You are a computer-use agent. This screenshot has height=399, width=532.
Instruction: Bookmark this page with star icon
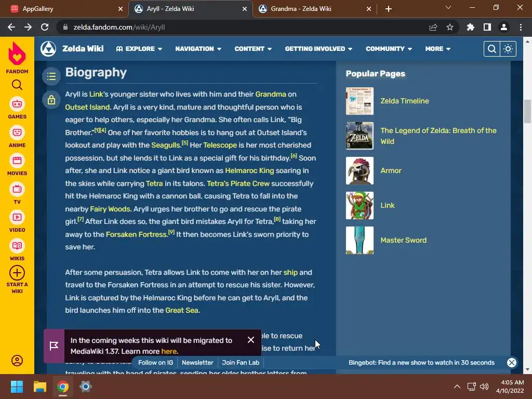click(450, 27)
